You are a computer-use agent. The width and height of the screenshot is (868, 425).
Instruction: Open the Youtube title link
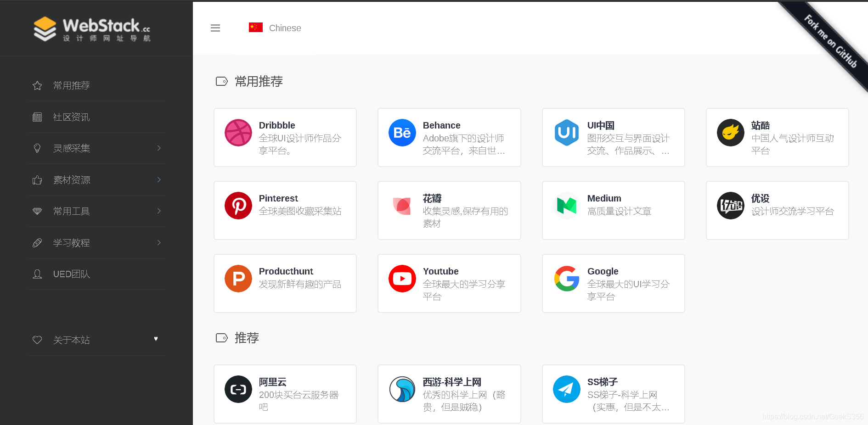point(440,271)
